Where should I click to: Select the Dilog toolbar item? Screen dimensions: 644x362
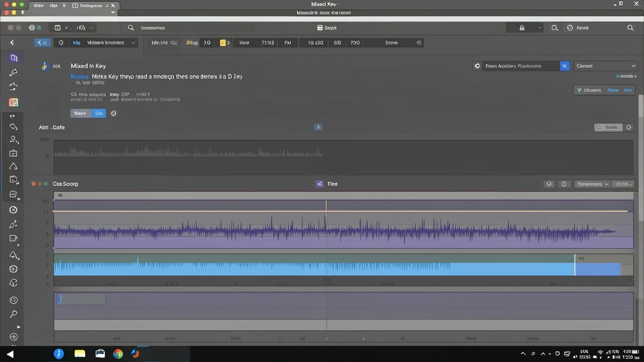coord(192,42)
